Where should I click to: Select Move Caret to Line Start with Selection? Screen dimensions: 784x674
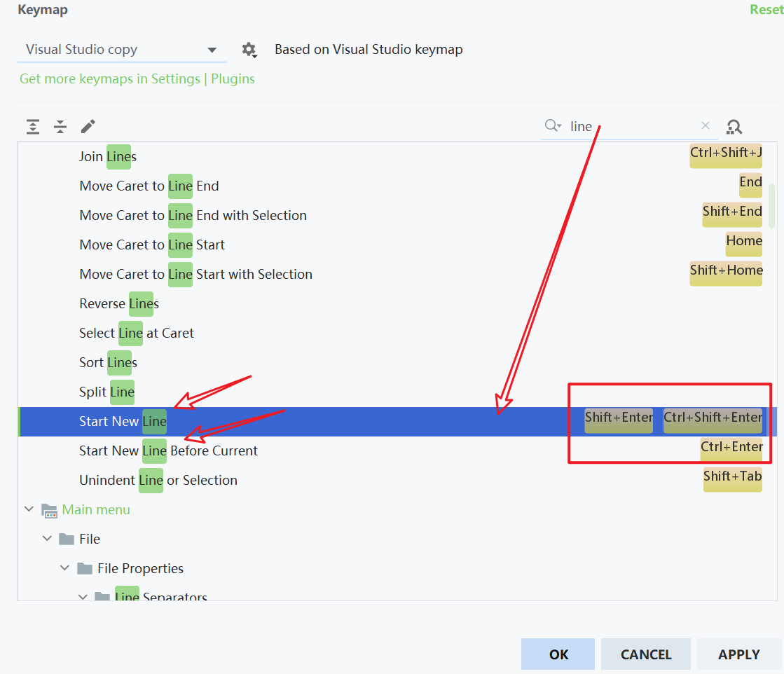click(x=195, y=275)
